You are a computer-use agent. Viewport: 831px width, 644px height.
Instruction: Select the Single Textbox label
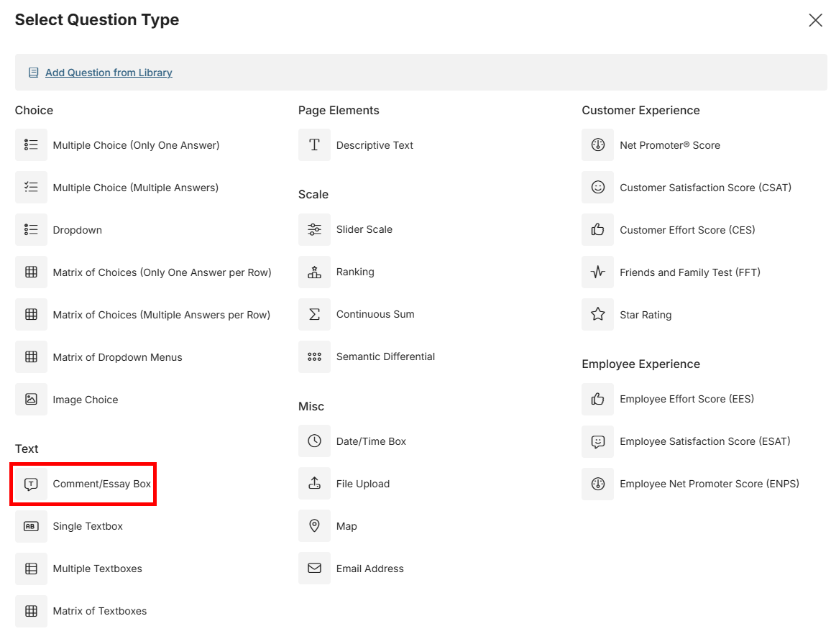(x=88, y=526)
